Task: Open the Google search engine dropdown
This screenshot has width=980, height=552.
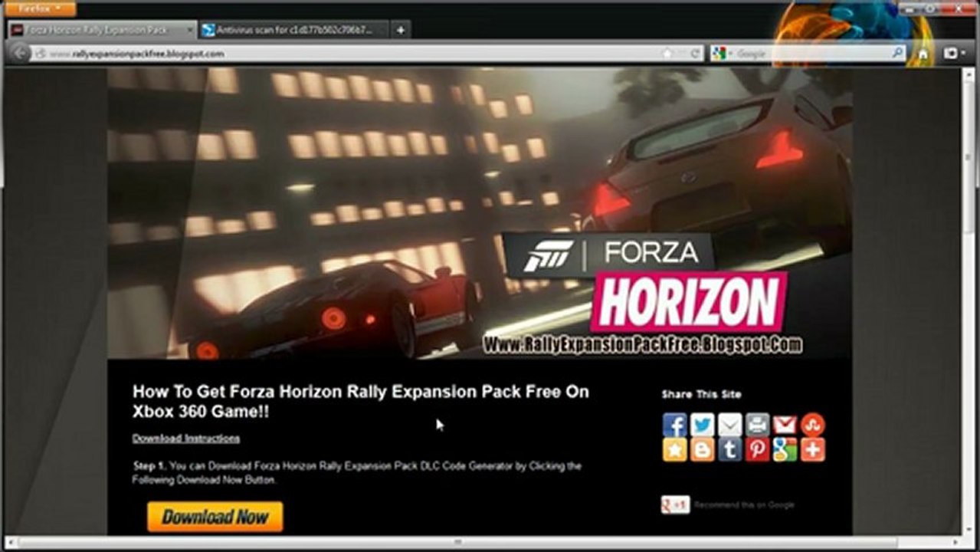Action: (x=721, y=54)
